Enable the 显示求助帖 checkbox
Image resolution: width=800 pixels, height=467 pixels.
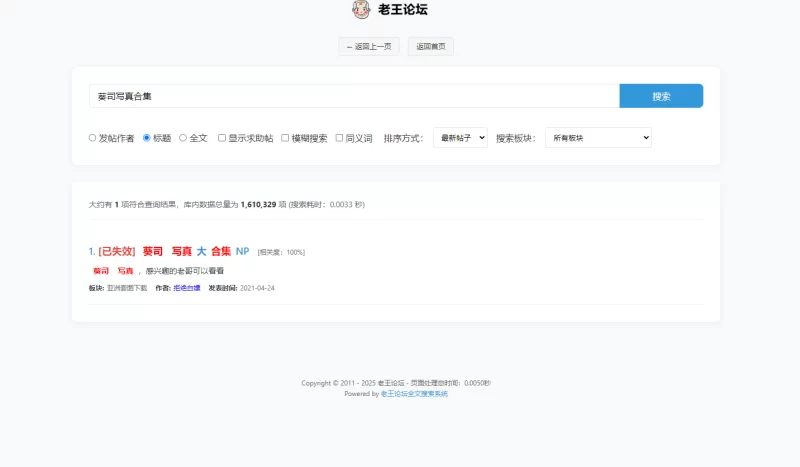(222, 138)
